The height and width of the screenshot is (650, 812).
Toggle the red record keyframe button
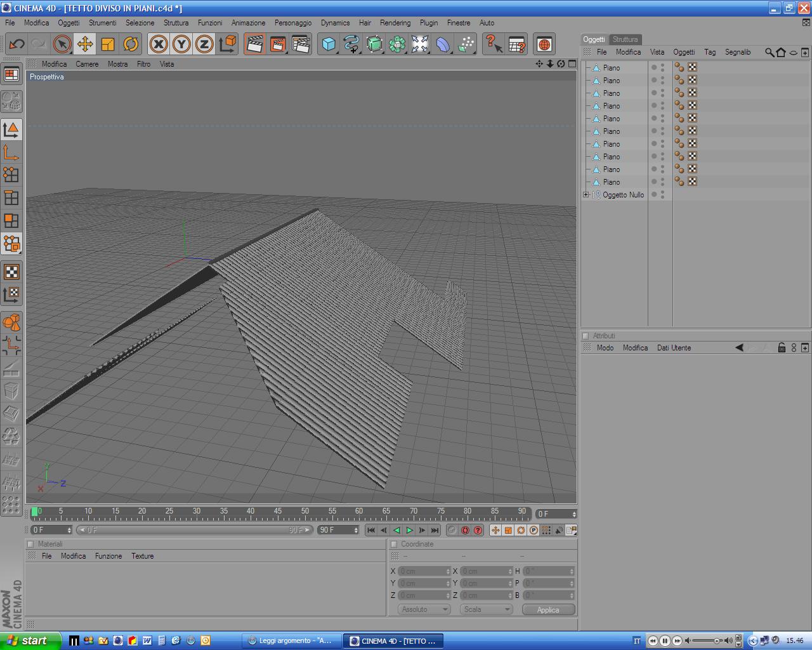(x=465, y=530)
